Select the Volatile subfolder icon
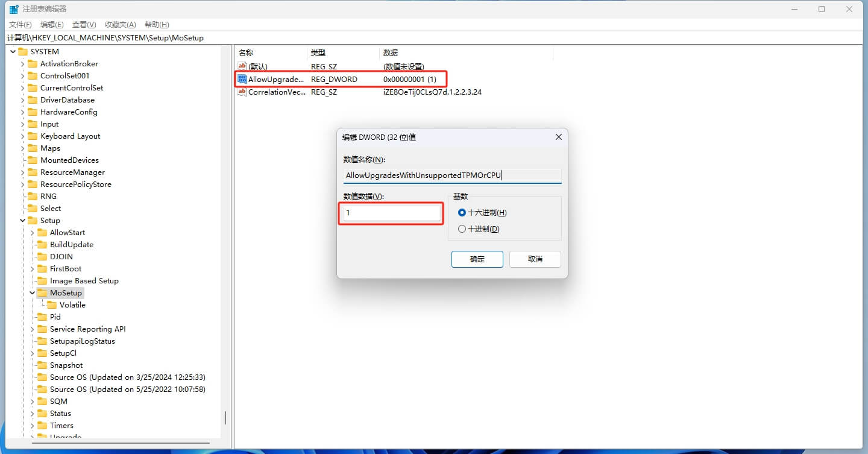 click(x=52, y=304)
